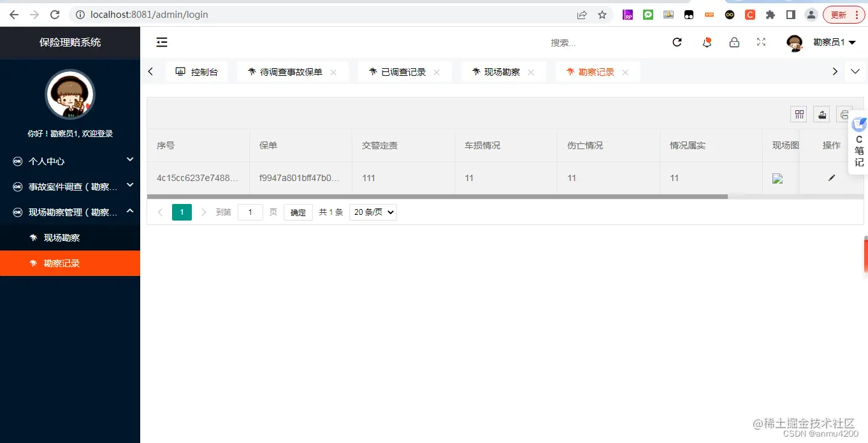Switch to the 控制台 tab

(x=197, y=71)
